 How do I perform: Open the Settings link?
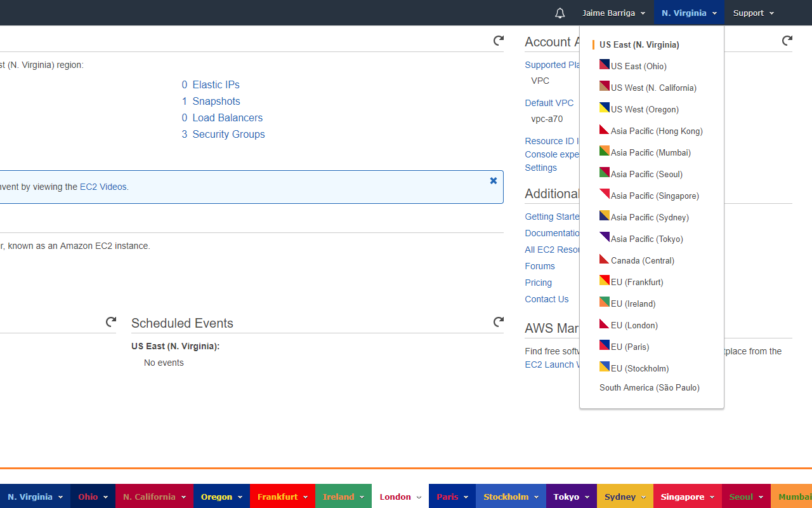[541, 168]
